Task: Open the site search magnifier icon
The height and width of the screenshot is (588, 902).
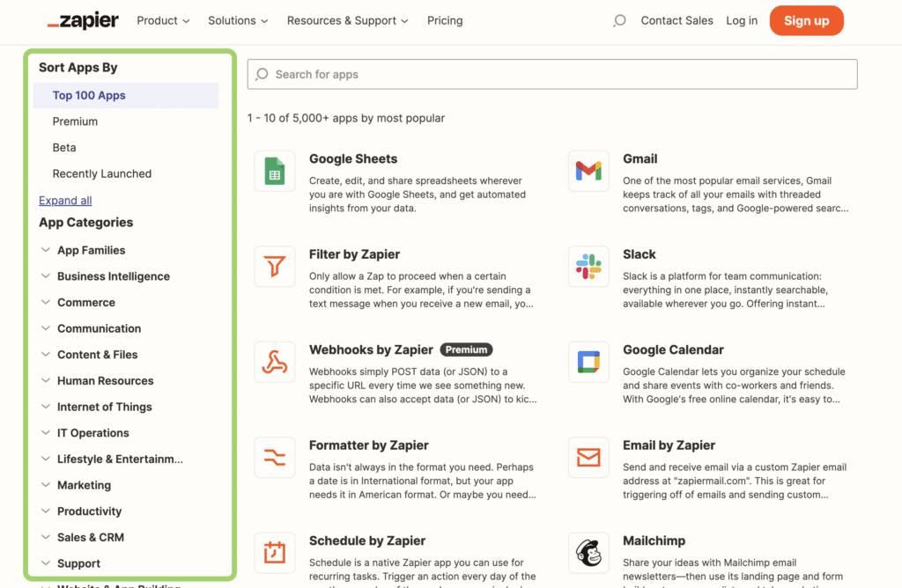Action: [619, 21]
